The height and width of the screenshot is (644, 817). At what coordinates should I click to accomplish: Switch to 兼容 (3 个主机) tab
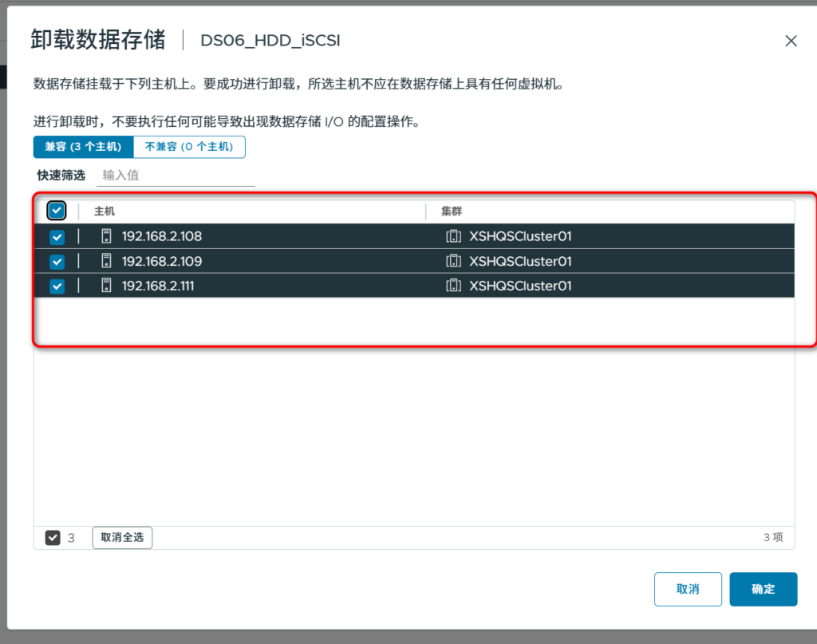(x=83, y=147)
